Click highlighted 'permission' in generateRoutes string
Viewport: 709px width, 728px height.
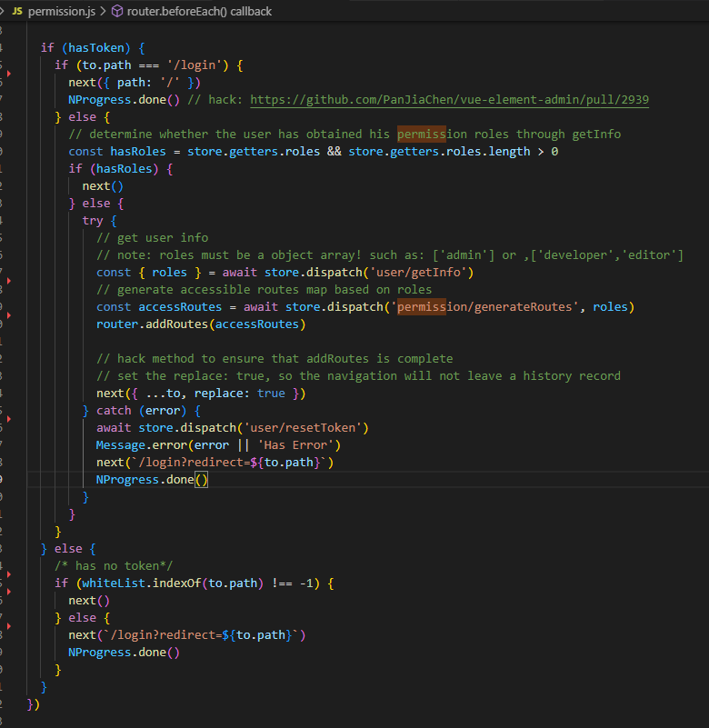[422, 307]
